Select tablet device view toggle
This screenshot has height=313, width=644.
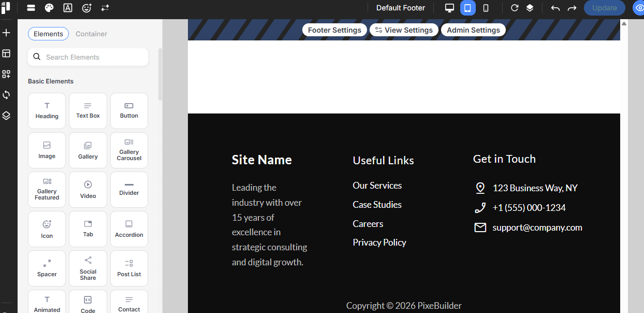467,8
